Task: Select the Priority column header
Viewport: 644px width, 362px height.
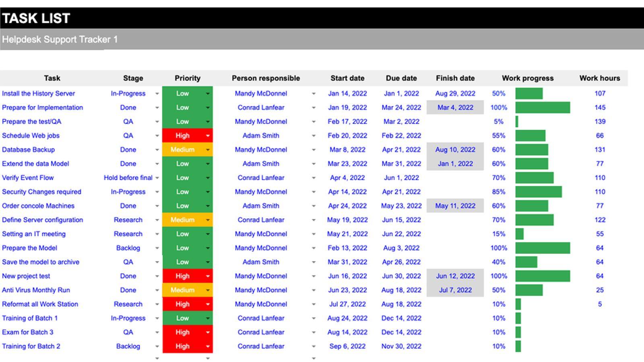Action: 187,78
